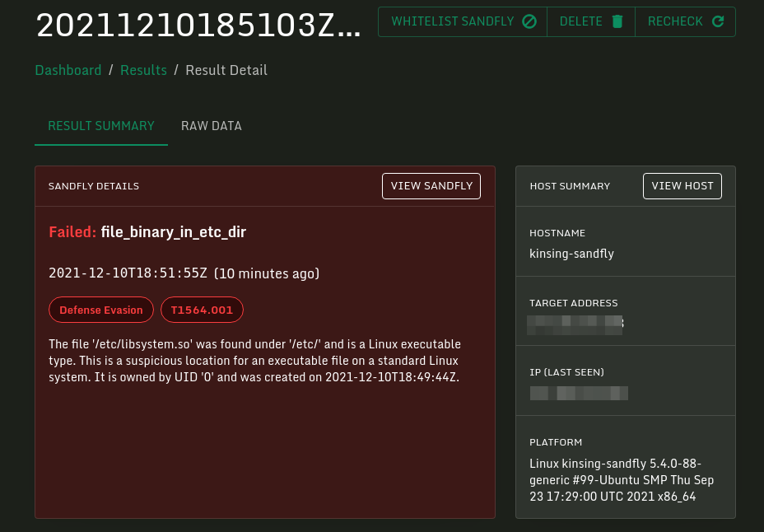
Task: Select the timestamp 2021-12-10T18:51:55Z text
Action: tap(128, 273)
